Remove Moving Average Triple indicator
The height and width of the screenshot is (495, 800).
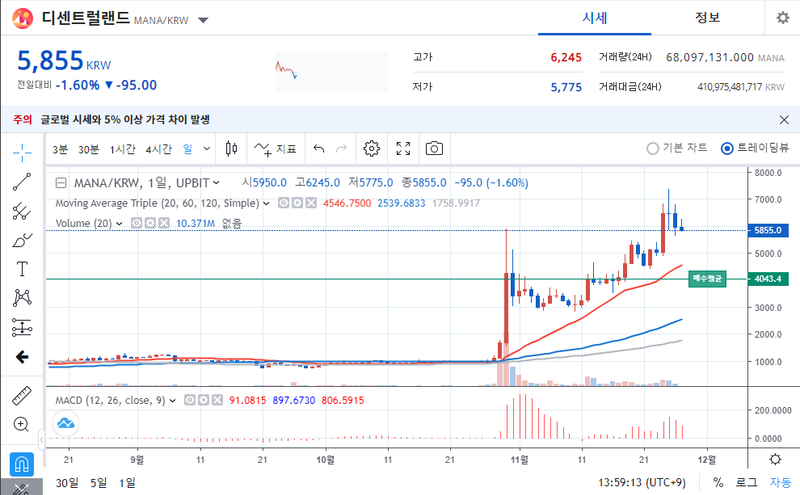pos(311,203)
